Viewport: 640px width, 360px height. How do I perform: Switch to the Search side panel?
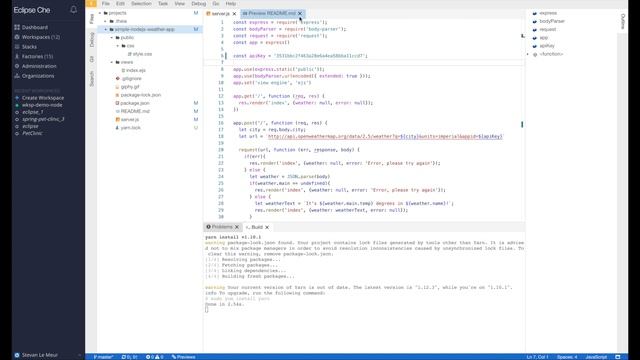tap(91, 79)
